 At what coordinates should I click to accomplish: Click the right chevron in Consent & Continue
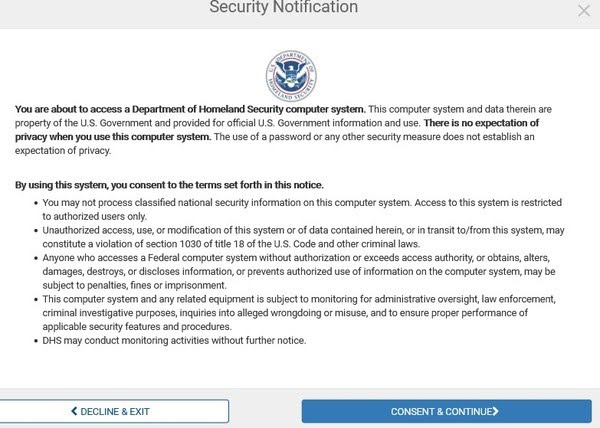pos(496,411)
